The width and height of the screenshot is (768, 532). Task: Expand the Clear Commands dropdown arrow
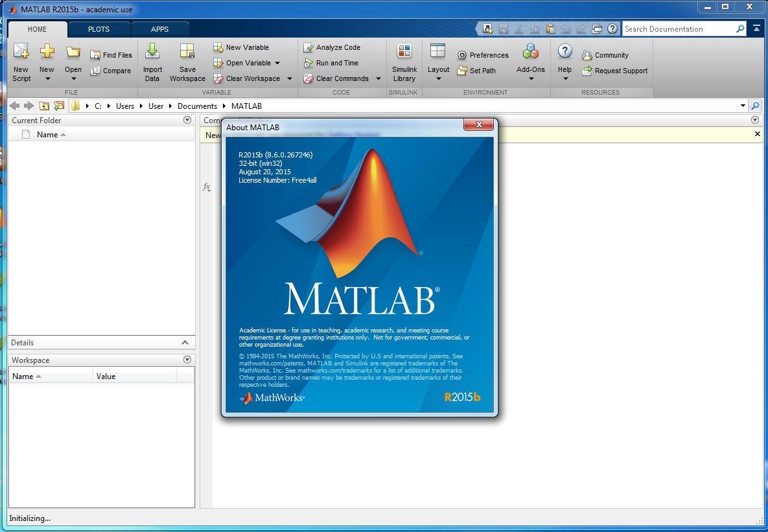coord(378,79)
